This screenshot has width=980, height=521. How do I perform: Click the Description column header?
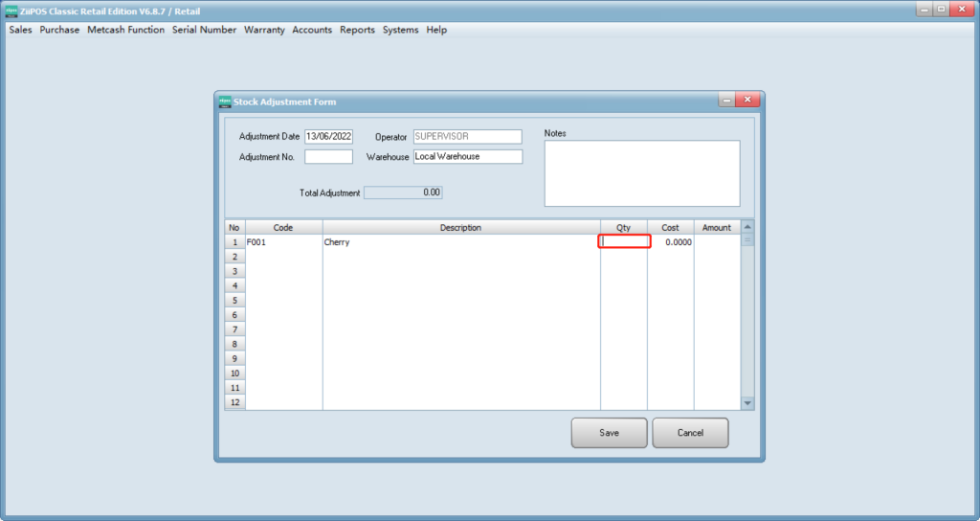[460, 228]
